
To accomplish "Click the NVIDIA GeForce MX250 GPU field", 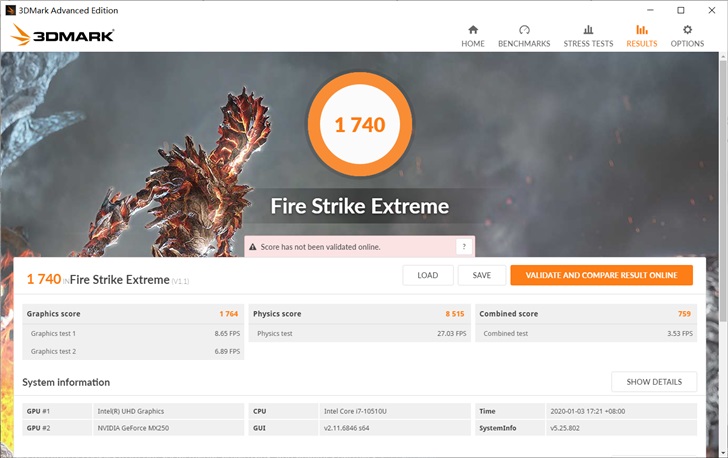I will pyautogui.click(x=167, y=428).
